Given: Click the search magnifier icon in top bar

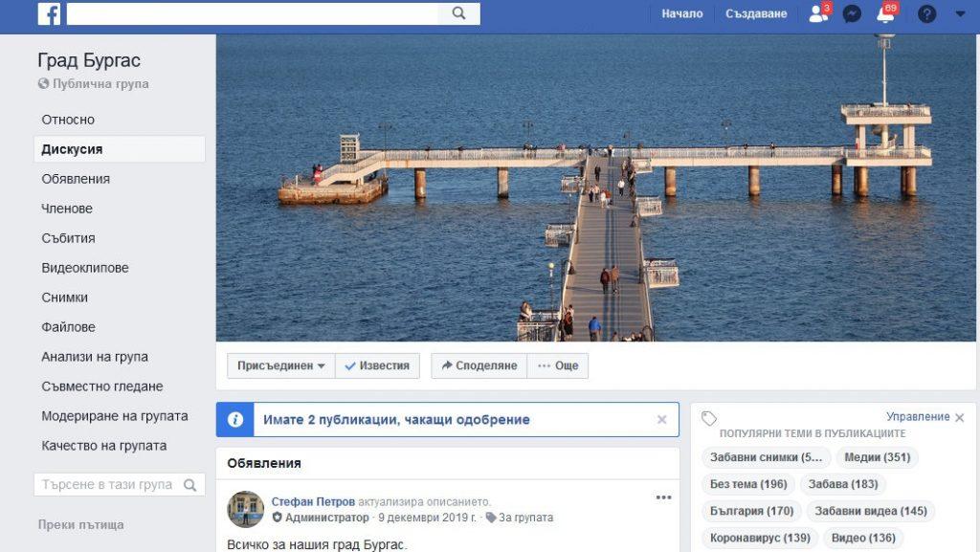Looking at the screenshot, I should click(458, 13).
